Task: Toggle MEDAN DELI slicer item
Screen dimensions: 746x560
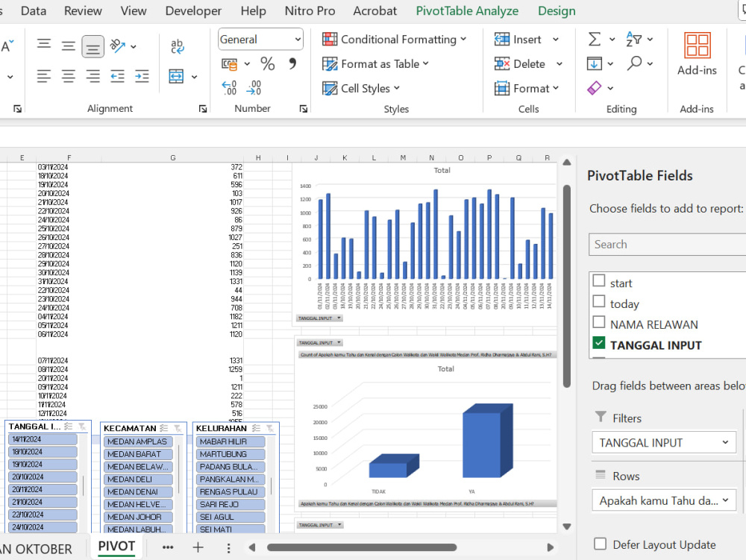Action: coord(138,479)
